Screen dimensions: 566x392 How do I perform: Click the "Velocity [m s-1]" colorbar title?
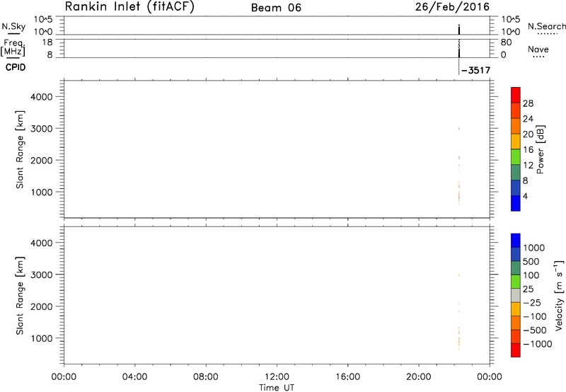(x=558, y=295)
